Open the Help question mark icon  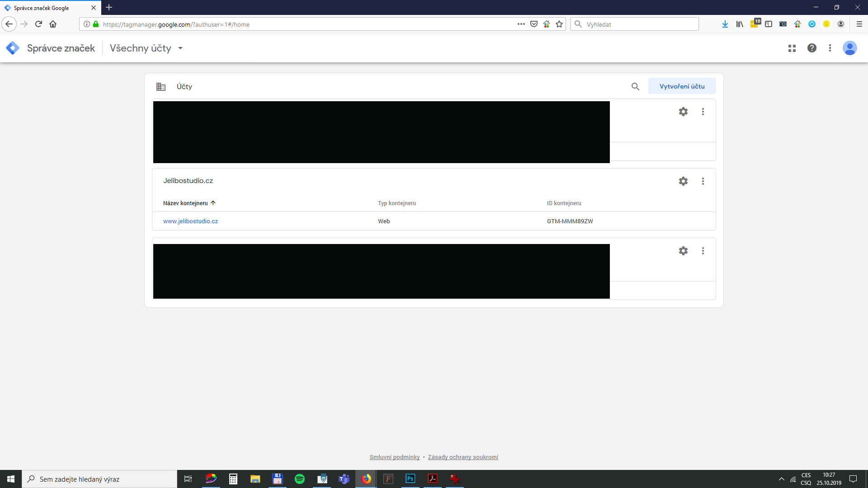812,48
